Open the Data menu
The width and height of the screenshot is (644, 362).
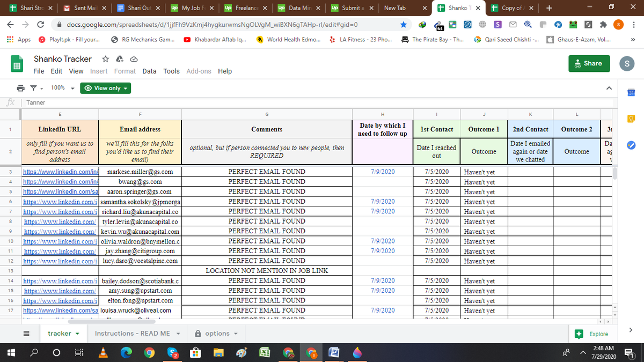coord(149,71)
